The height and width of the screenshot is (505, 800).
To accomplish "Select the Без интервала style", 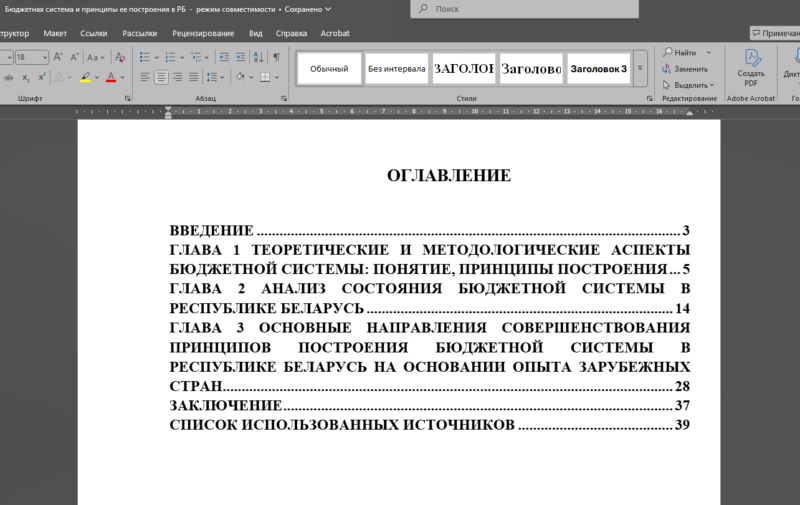I will pyautogui.click(x=396, y=68).
